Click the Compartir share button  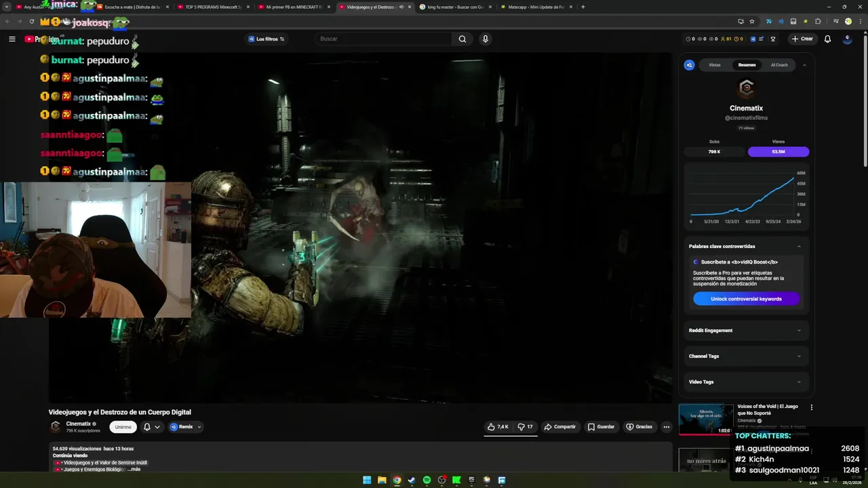(x=559, y=427)
